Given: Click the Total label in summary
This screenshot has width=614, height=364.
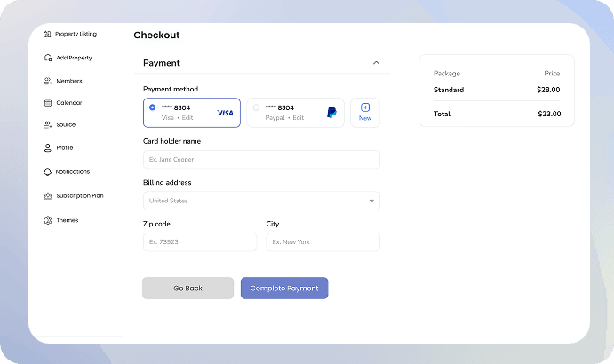Looking at the screenshot, I should coord(442,114).
